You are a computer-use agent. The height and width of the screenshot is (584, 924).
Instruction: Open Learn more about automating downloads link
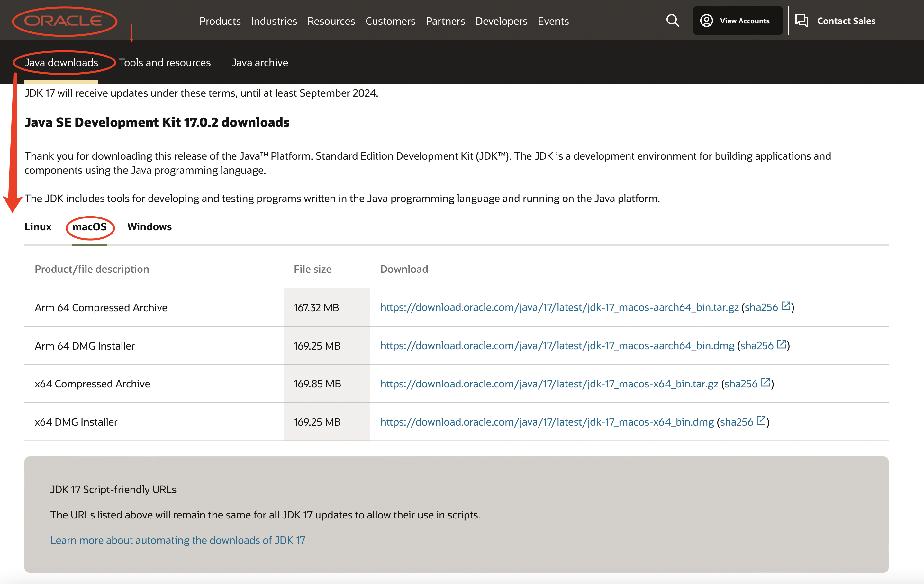178,540
